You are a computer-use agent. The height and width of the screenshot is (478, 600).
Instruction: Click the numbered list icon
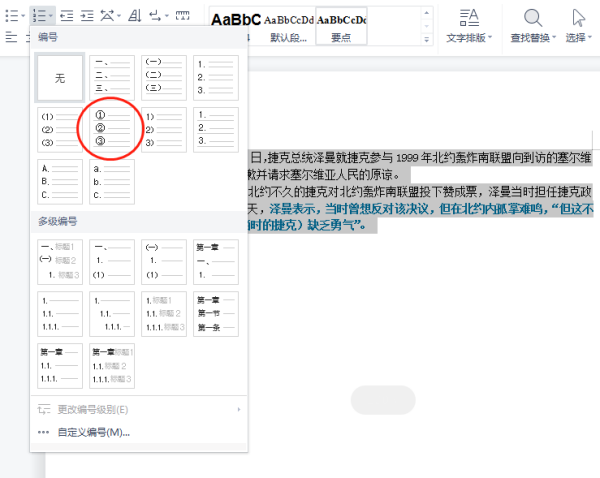(x=39, y=16)
